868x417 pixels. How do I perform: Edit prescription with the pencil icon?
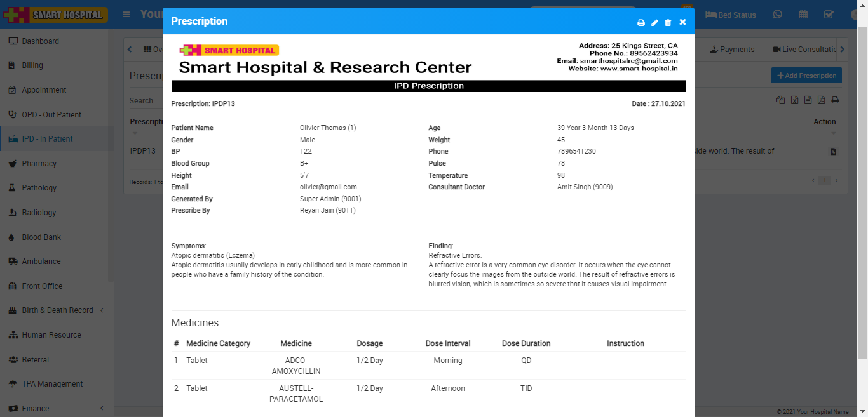click(x=654, y=22)
